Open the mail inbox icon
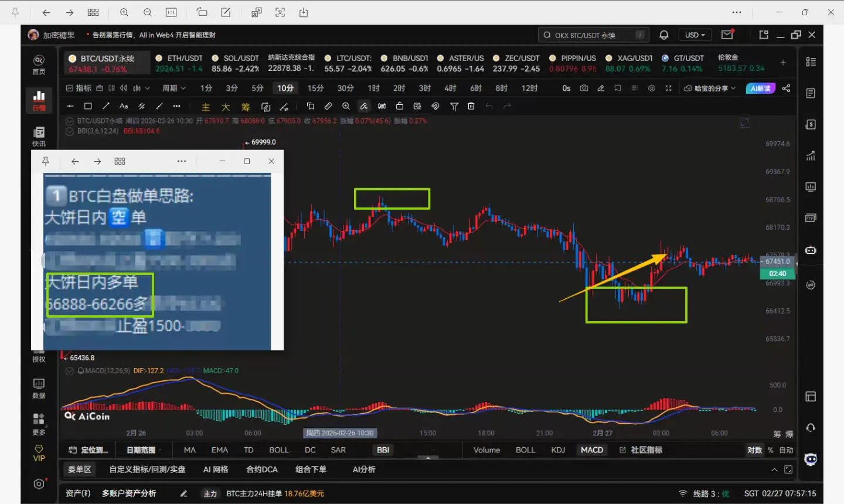844x504 pixels. [x=727, y=35]
